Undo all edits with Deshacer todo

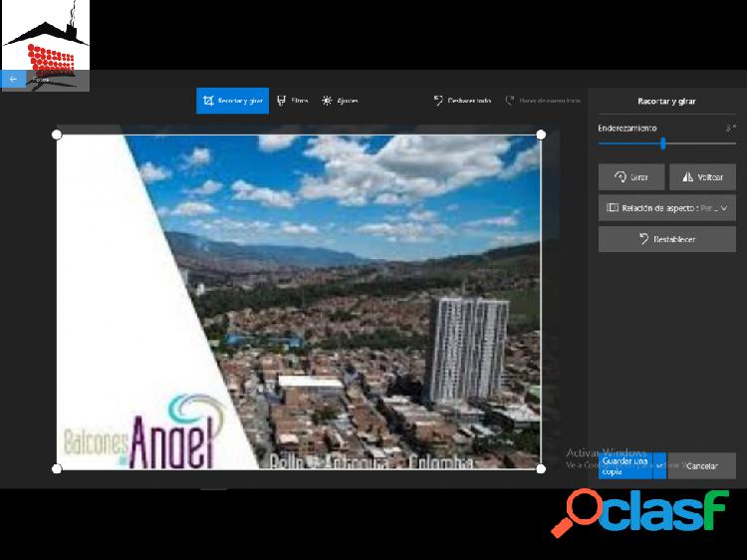pos(462,101)
